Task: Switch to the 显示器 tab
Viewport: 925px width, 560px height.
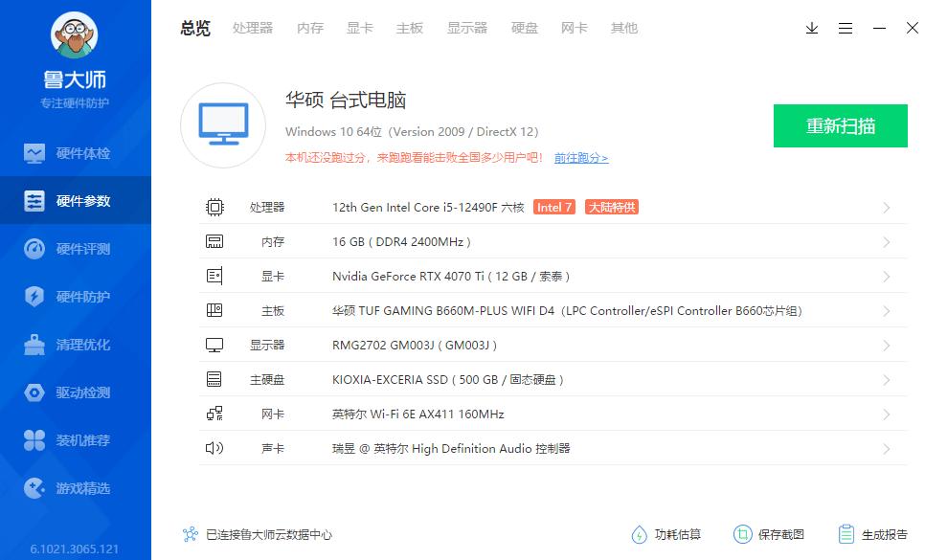Action: 466,28
